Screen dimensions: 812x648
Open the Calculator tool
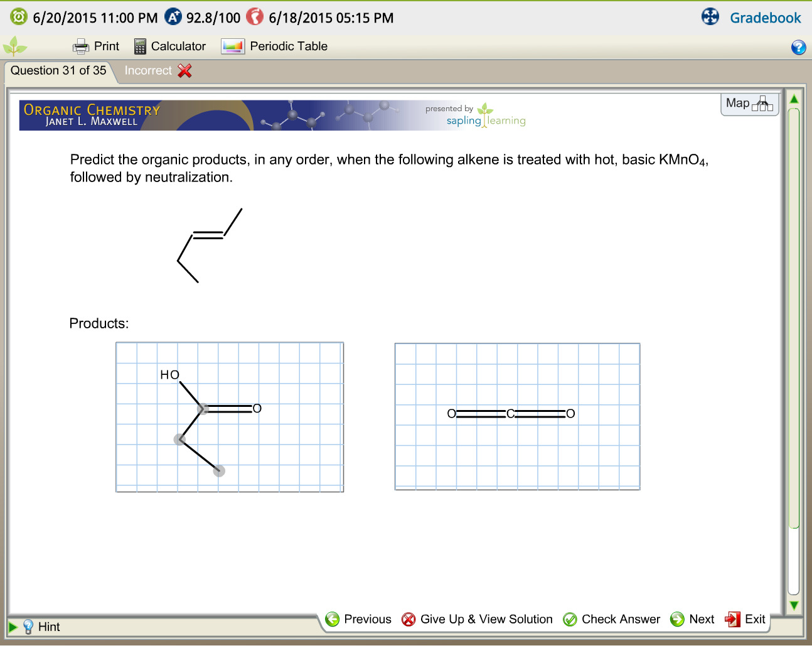[169, 46]
